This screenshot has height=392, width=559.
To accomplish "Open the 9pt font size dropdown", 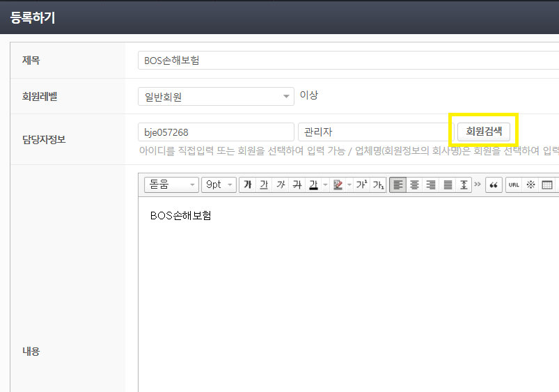I will pyautogui.click(x=219, y=185).
